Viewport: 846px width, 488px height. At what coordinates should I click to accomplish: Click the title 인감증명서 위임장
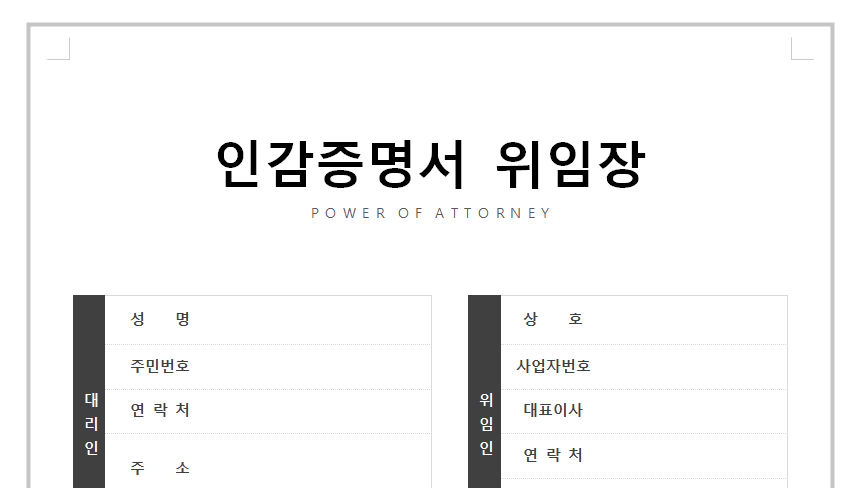pos(431,164)
